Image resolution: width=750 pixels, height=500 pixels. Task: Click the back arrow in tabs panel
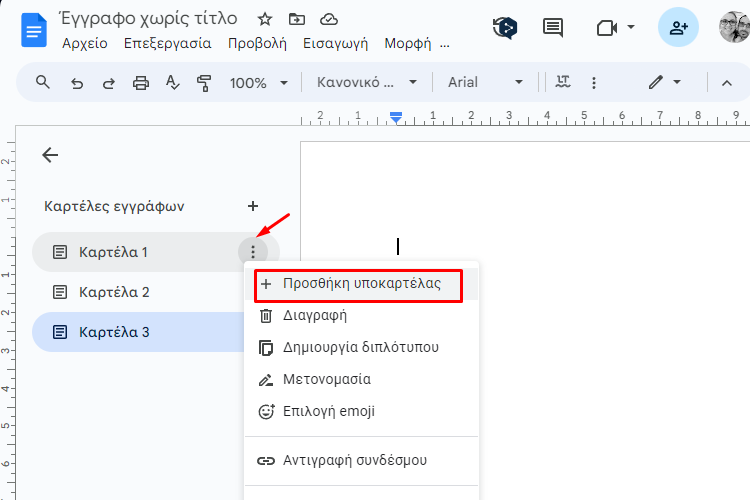(50, 155)
